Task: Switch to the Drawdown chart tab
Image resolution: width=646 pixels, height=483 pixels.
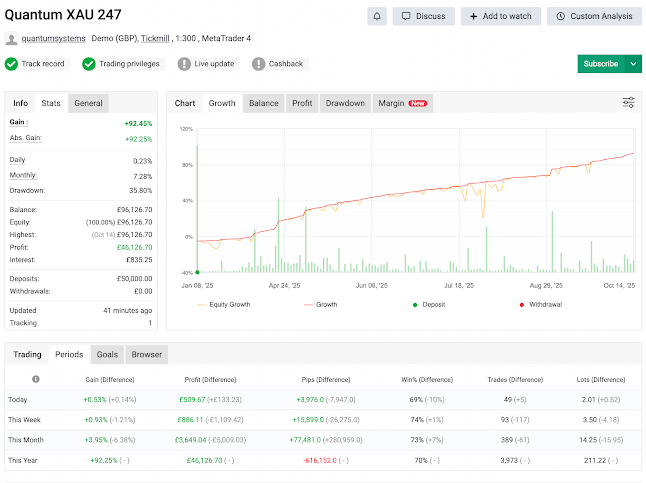Action: tap(345, 103)
